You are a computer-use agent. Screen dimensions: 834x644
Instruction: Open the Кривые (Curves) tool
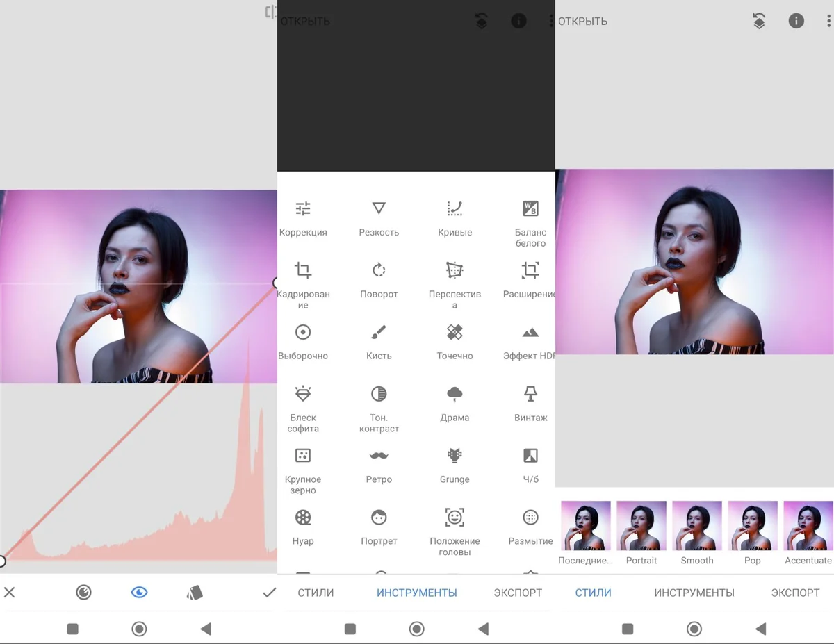click(455, 218)
